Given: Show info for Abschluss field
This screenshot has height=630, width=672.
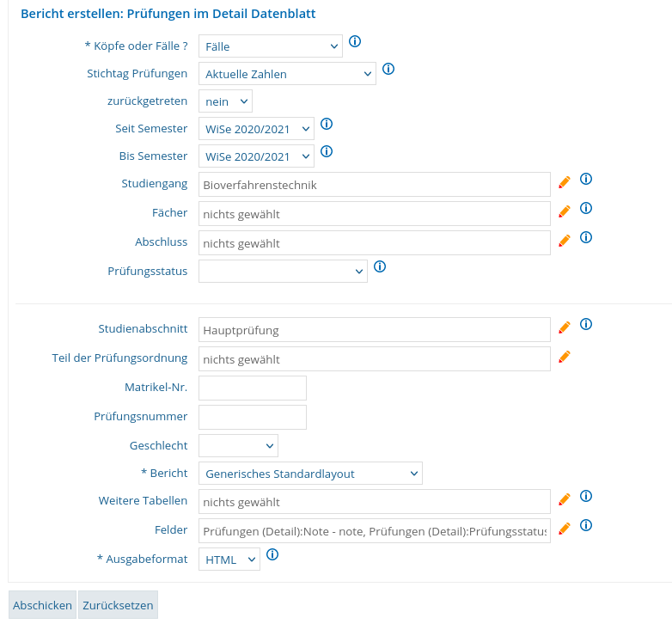Looking at the screenshot, I should 586,237.
